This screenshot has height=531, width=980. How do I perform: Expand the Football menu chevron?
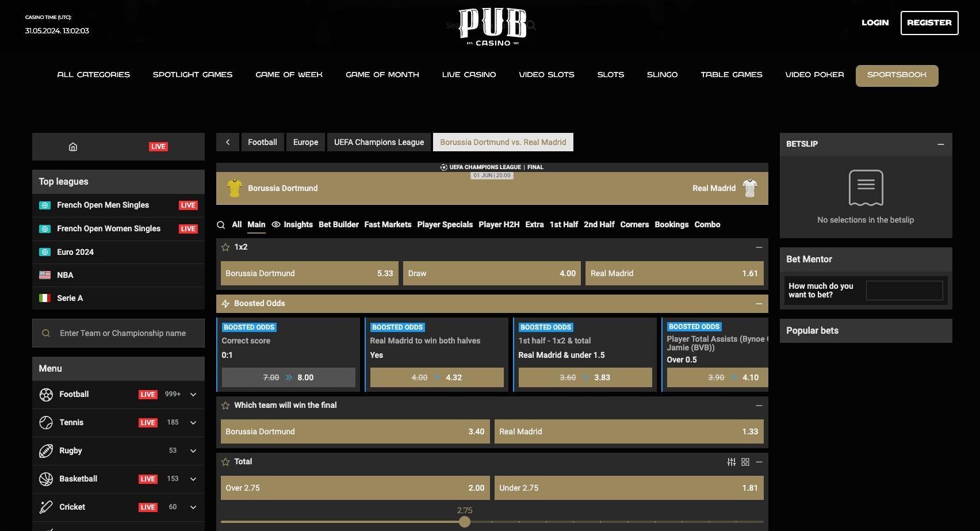pyautogui.click(x=193, y=395)
